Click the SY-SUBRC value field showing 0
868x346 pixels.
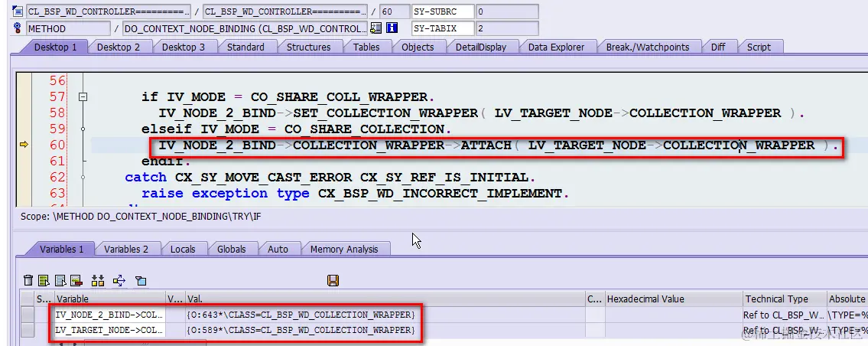point(507,11)
